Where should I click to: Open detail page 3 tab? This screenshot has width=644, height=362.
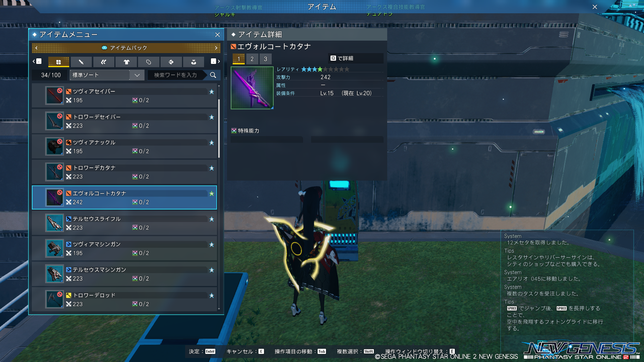(x=265, y=59)
